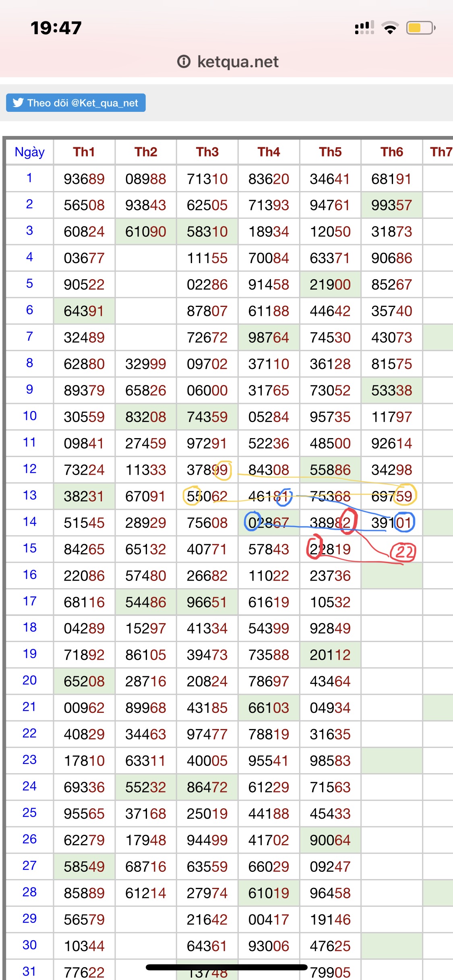Tap the battery indicator icon
Screen dimensions: 453x980
(420, 28)
